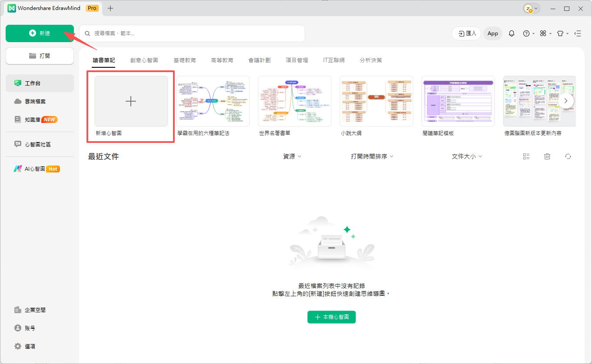
Task: Open 雲端檔案 in the sidebar
Action: [35, 101]
